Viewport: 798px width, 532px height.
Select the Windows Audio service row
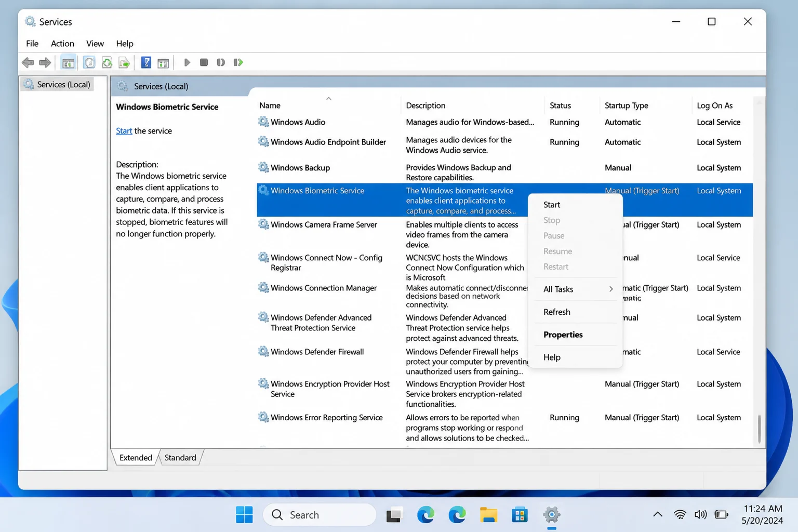pyautogui.click(x=504, y=122)
